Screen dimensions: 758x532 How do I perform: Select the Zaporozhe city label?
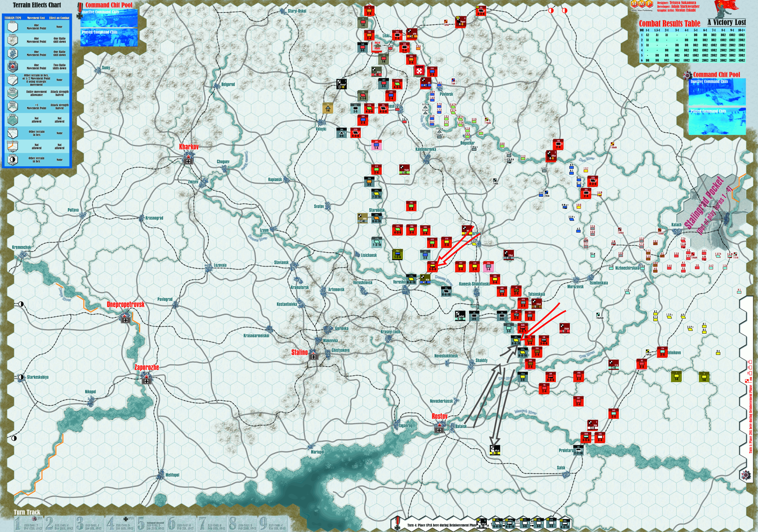146,367
